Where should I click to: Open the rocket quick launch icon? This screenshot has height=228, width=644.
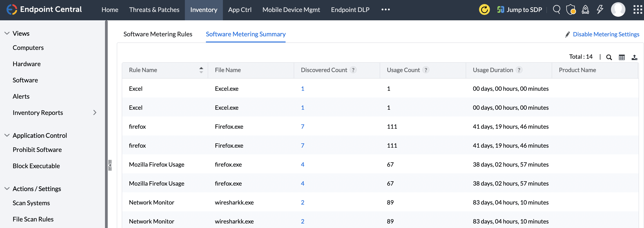click(585, 10)
